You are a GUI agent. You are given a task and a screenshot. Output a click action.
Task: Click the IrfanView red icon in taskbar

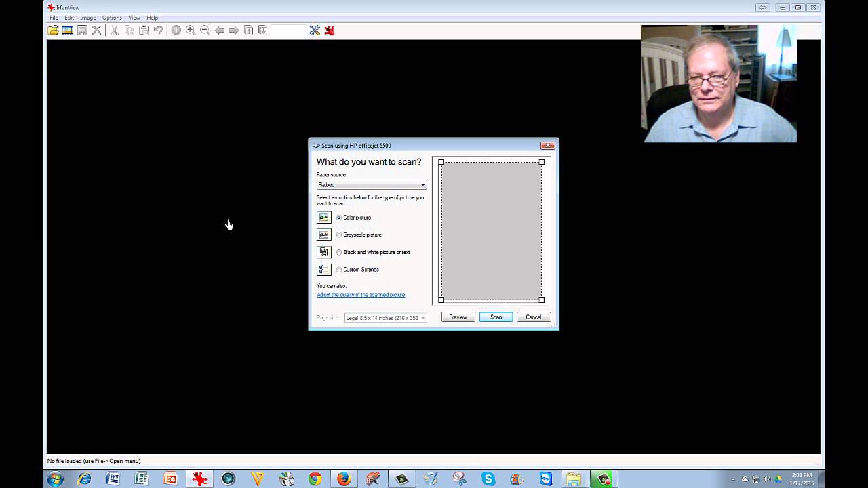tap(199, 479)
